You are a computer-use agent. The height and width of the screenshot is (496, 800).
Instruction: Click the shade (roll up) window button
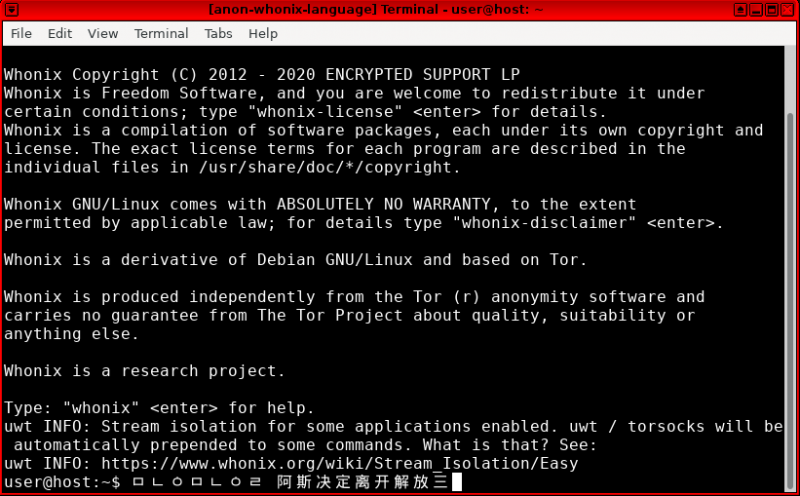coord(741,10)
